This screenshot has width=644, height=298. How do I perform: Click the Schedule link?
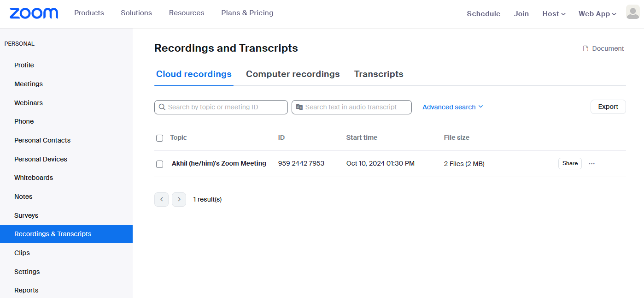484,14
